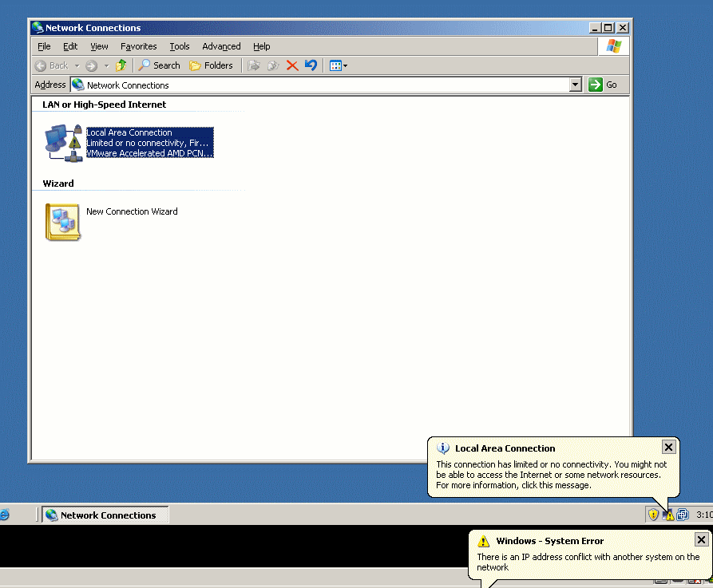Open the Local Area Connection icon
The image size is (713, 588).
pyautogui.click(x=63, y=142)
